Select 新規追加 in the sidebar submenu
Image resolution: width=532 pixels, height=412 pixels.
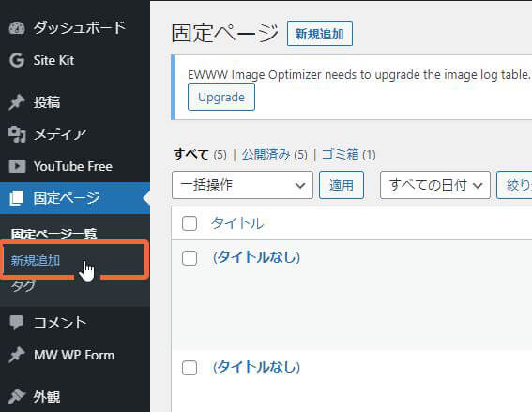pyautogui.click(x=36, y=261)
